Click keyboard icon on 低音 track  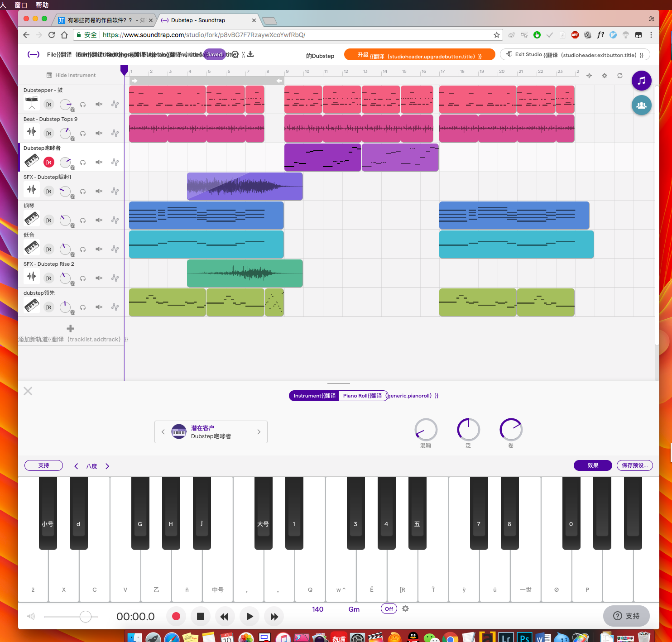point(32,248)
